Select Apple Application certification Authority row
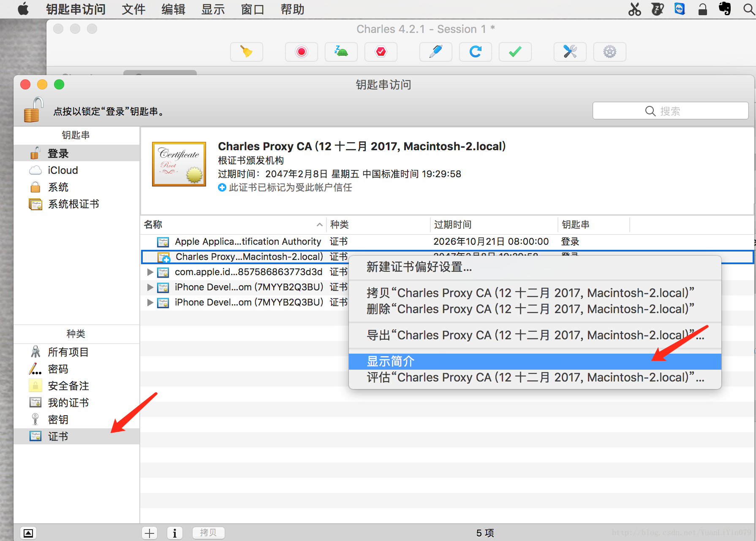 tap(447, 242)
